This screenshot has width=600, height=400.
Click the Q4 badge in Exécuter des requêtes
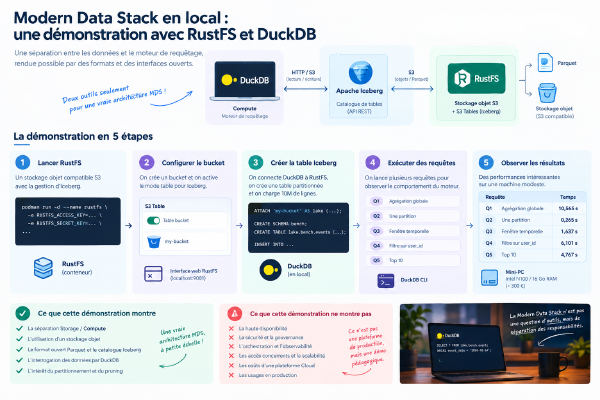[377, 245]
